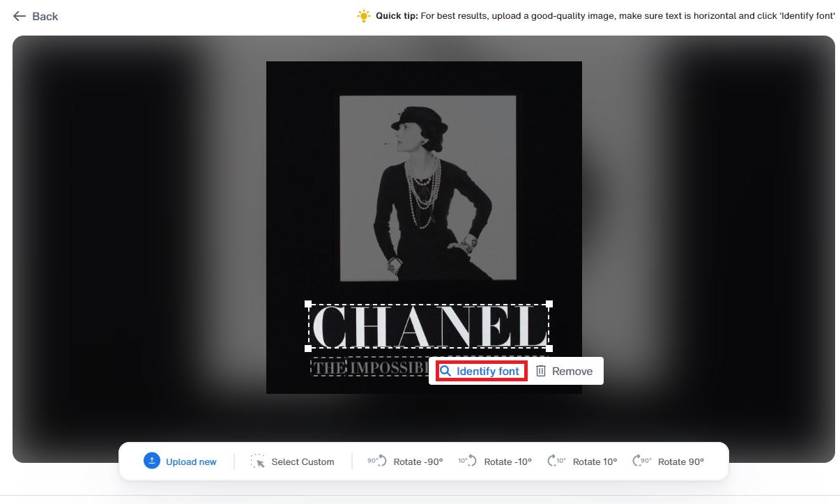
Task: Click the Rotate 10° arrow icon
Action: point(556,461)
